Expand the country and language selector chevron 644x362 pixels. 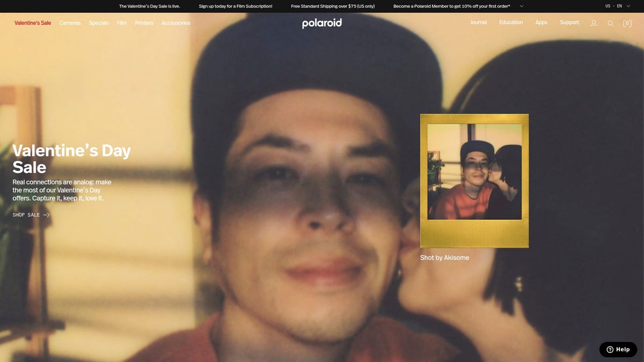pyautogui.click(x=628, y=6)
